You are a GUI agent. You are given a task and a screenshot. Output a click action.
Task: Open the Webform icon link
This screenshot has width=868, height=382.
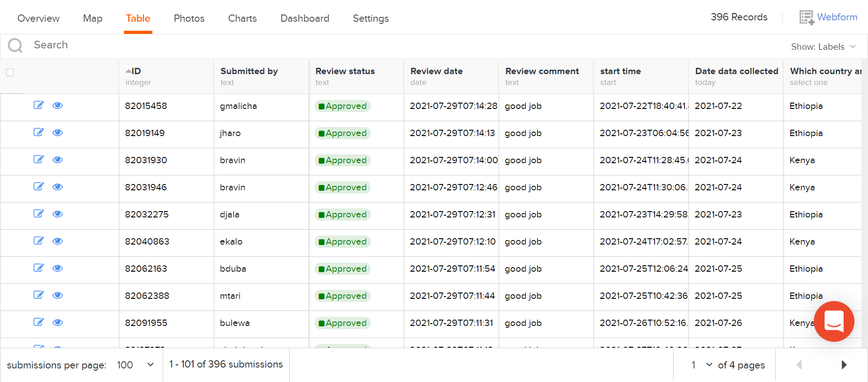coord(807,18)
